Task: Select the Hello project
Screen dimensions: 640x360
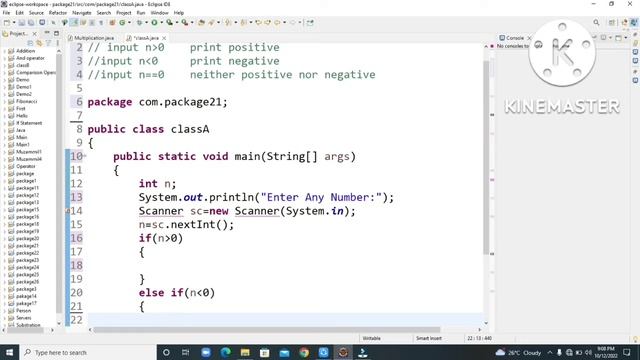Action: pyautogui.click(x=22, y=116)
